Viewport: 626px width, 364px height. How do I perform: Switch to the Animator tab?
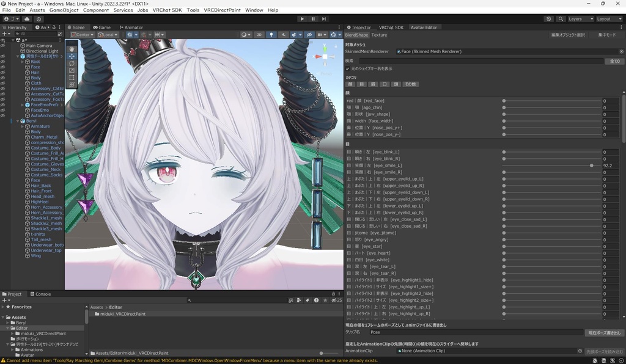click(131, 27)
